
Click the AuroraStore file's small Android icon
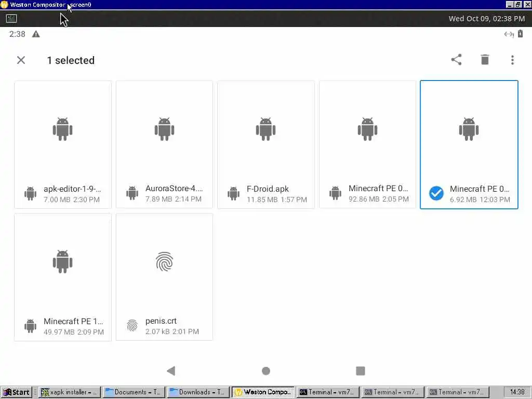(132, 193)
